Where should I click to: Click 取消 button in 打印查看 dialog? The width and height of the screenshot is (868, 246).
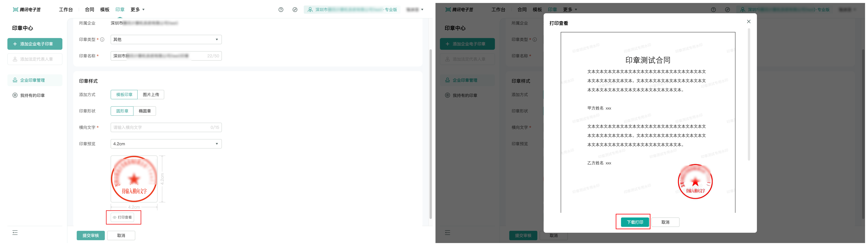[x=665, y=222]
